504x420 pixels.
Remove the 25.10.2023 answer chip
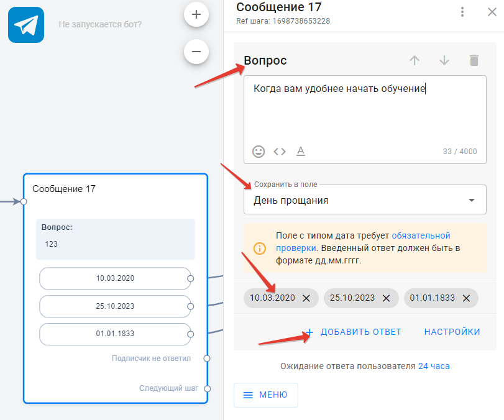386,298
